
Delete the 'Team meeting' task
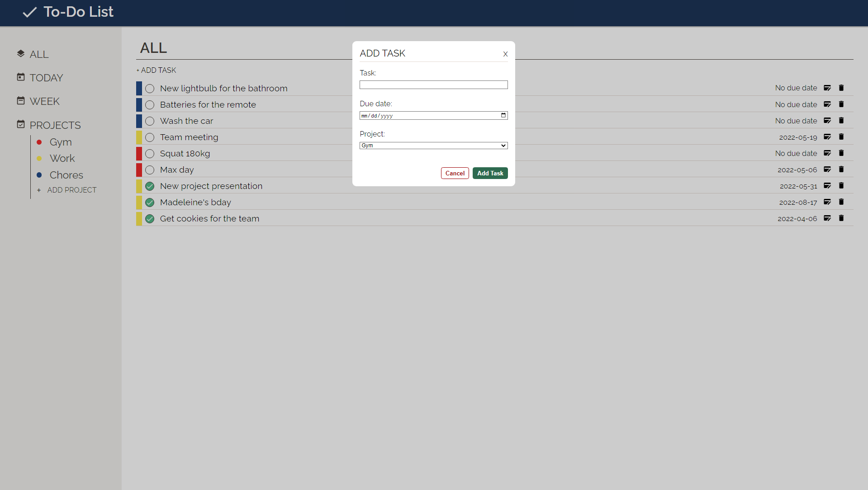tap(841, 137)
